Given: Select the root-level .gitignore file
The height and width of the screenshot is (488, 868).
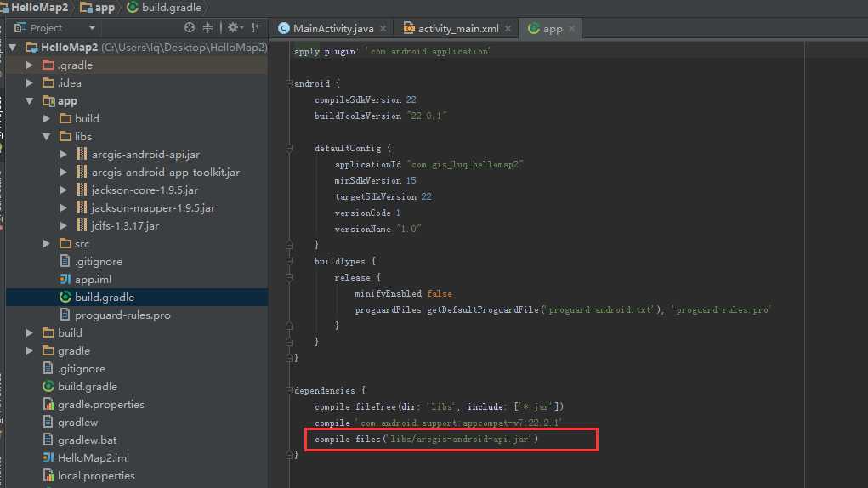Looking at the screenshot, I should click(82, 368).
